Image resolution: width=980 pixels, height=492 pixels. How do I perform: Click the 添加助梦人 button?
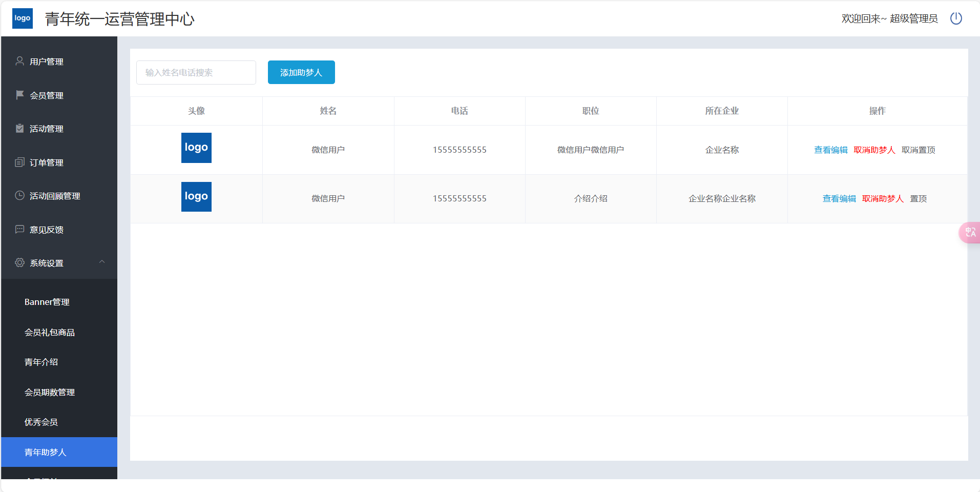click(301, 72)
